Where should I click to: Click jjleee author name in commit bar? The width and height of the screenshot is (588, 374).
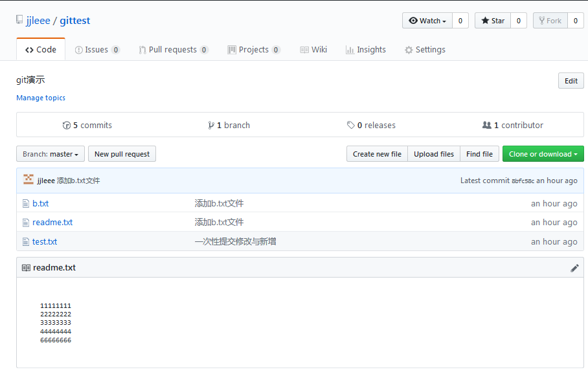tap(46, 181)
